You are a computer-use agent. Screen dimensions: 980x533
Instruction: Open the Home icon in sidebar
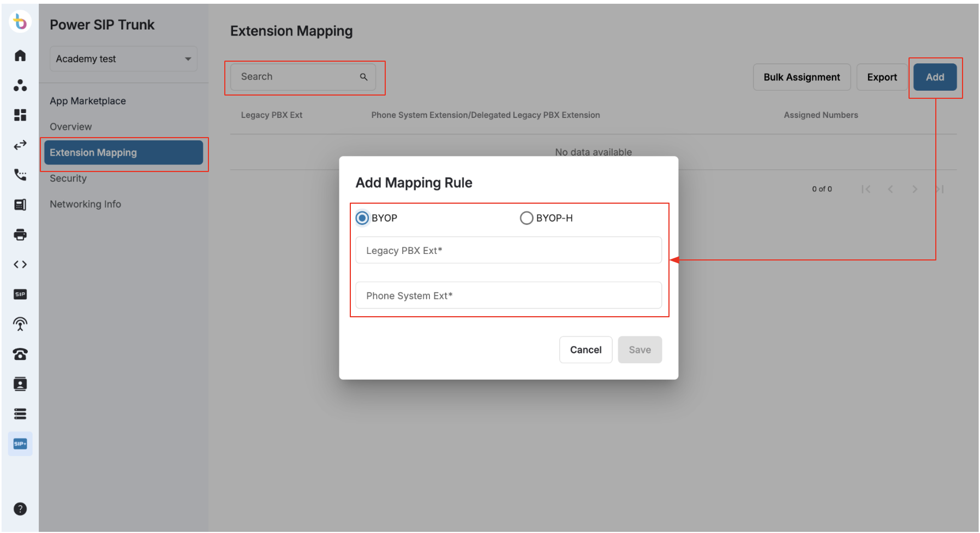point(20,55)
